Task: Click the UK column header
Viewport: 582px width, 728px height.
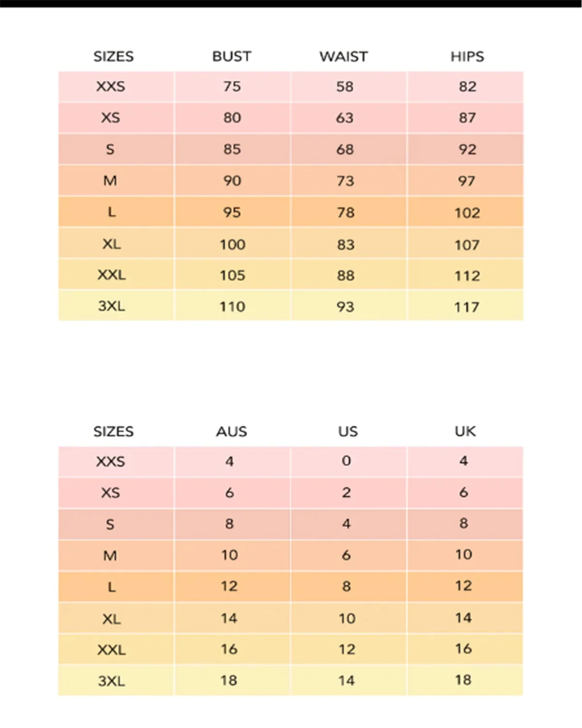Action: point(465,431)
